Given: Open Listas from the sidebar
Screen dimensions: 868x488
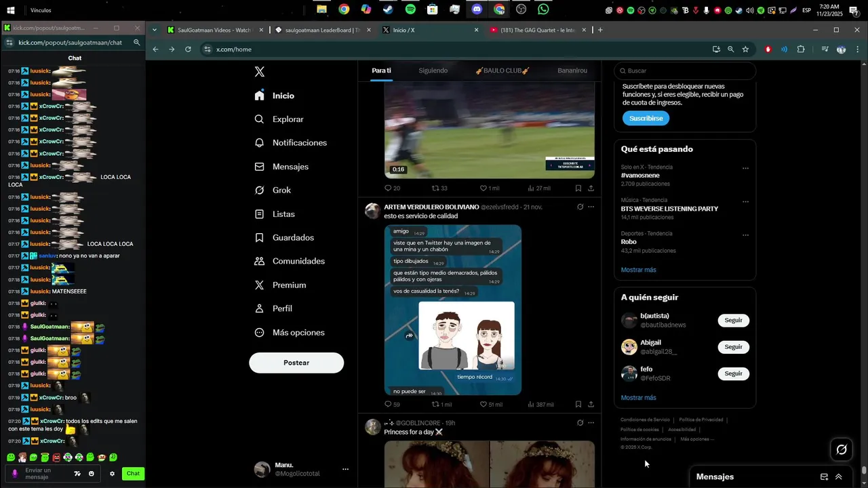Looking at the screenshot, I should point(275,214).
